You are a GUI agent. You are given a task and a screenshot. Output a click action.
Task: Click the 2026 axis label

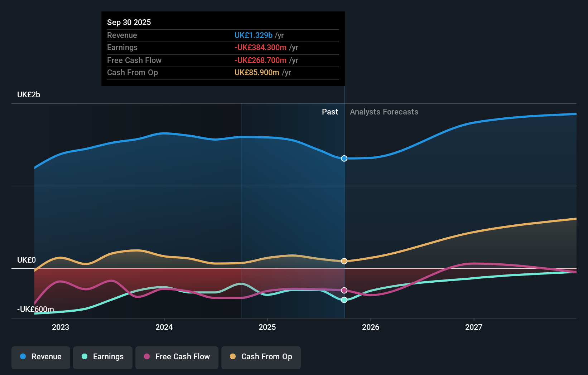[371, 327]
